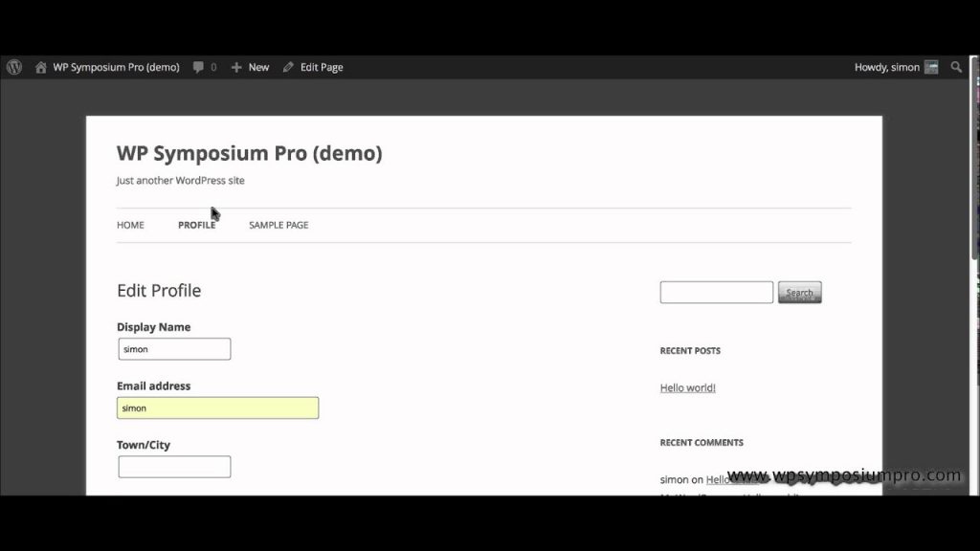The height and width of the screenshot is (551, 980).
Task: Go to the HOME navigation item
Action: point(130,225)
